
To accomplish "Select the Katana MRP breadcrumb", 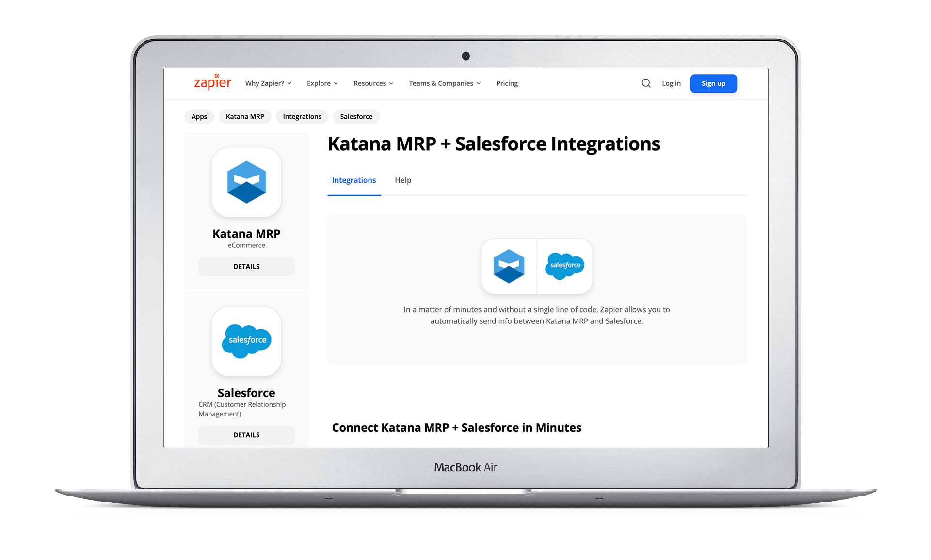I will 245,116.
